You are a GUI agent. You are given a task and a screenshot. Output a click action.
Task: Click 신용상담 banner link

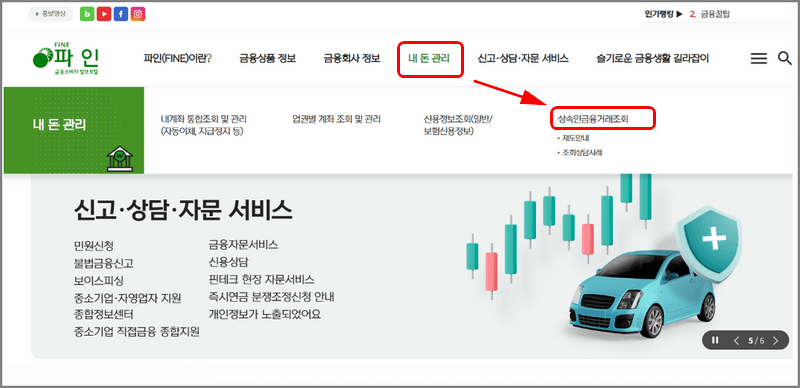(x=228, y=262)
